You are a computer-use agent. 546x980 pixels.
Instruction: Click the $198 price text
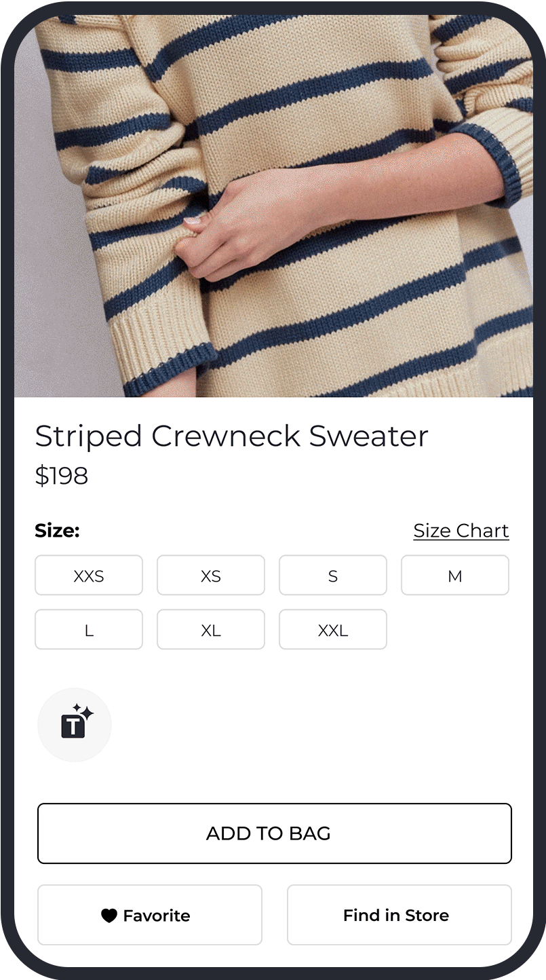pos(62,476)
